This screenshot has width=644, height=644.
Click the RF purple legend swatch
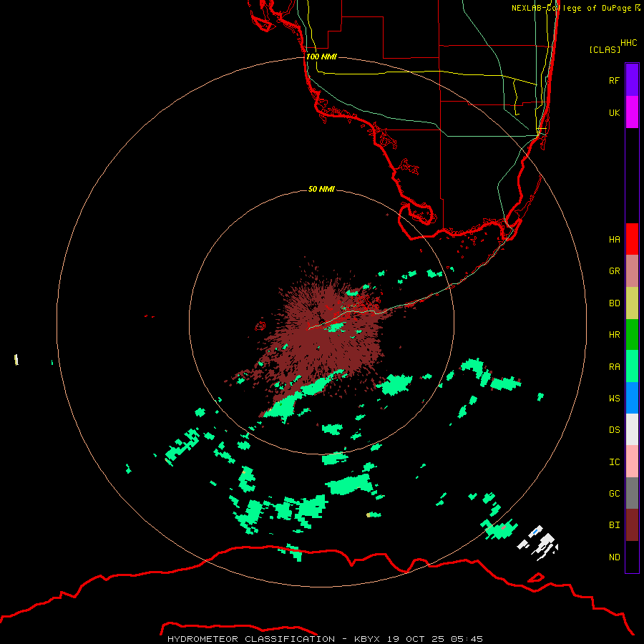point(632,80)
